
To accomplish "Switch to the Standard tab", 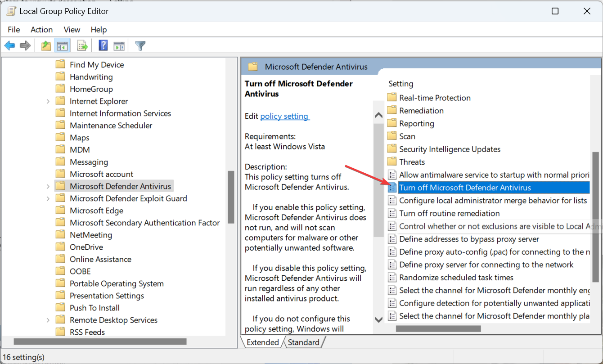I will click(x=304, y=342).
